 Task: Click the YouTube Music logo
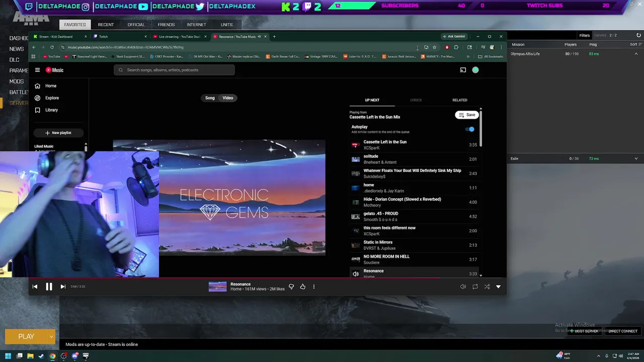pos(54,70)
